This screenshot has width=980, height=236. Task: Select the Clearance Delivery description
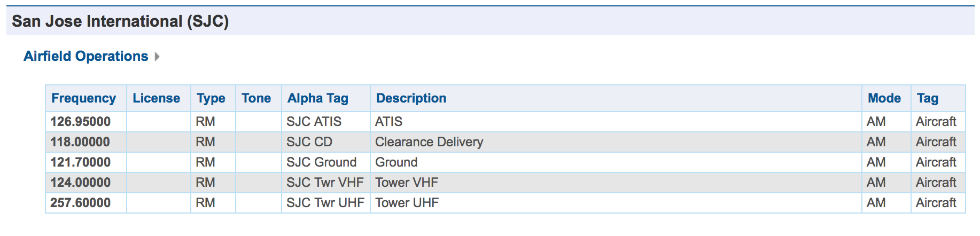(x=429, y=142)
